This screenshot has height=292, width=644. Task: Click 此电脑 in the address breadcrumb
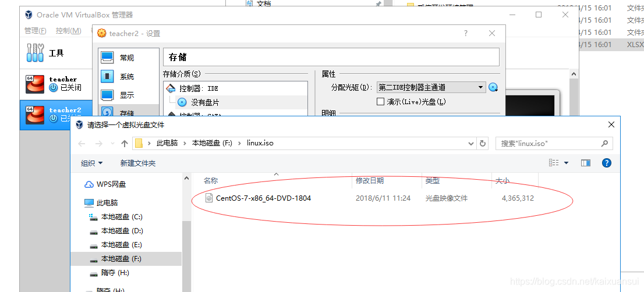tap(167, 143)
